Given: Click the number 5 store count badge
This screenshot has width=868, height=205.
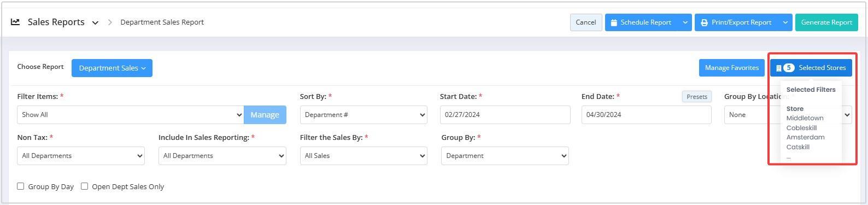Looking at the screenshot, I should [x=789, y=68].
